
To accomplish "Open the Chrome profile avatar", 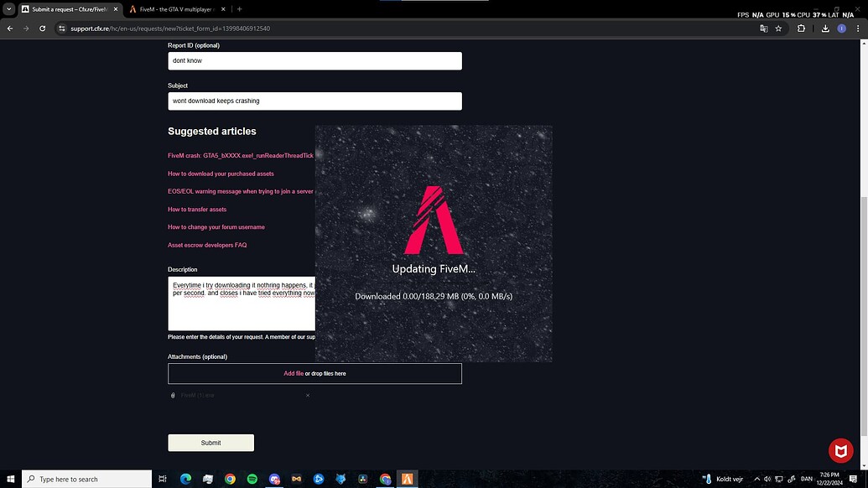I will [x=841, y=29].
